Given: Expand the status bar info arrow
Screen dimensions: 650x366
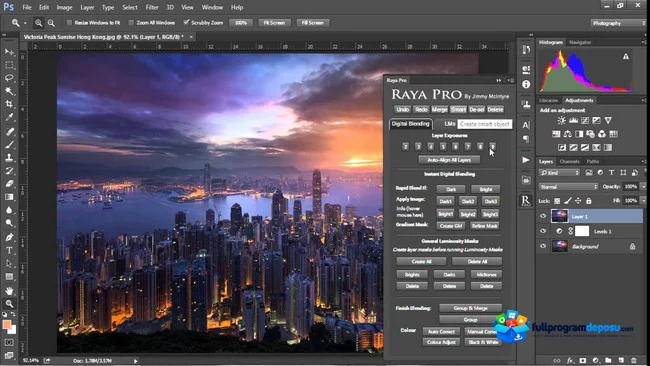Looking at the screenshot, I should (135, 361).
